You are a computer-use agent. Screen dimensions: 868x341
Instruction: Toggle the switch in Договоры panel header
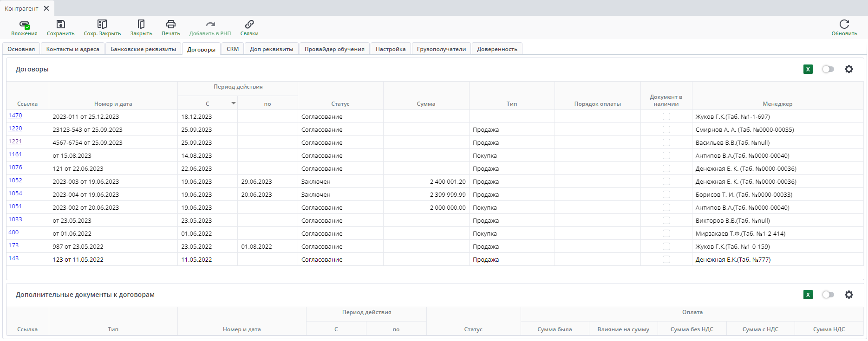(828, 69)
